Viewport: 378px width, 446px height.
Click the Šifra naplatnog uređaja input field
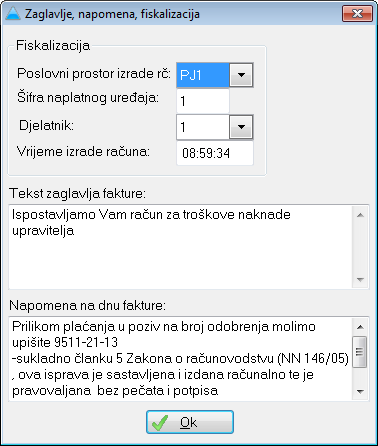(203, 101)
